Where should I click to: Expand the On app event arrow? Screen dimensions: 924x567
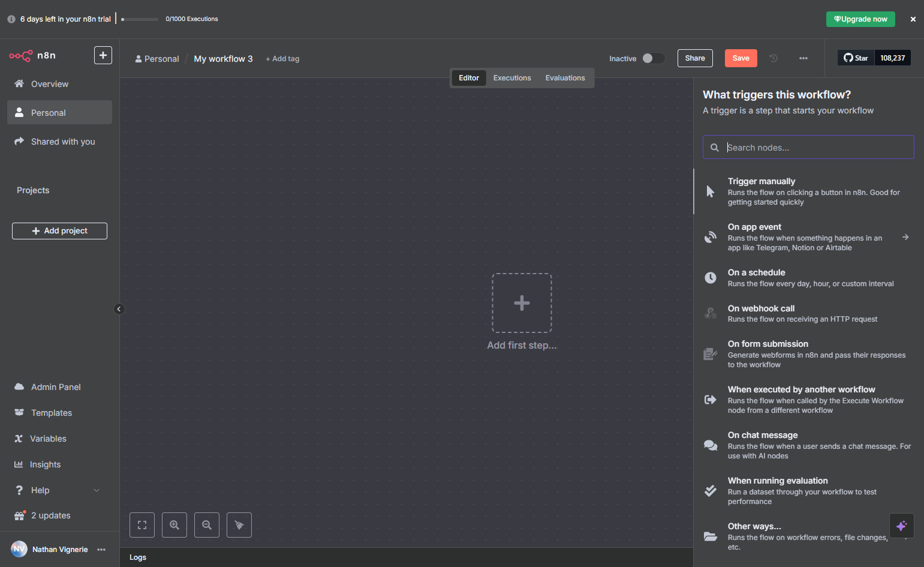[x=905, y=237]
